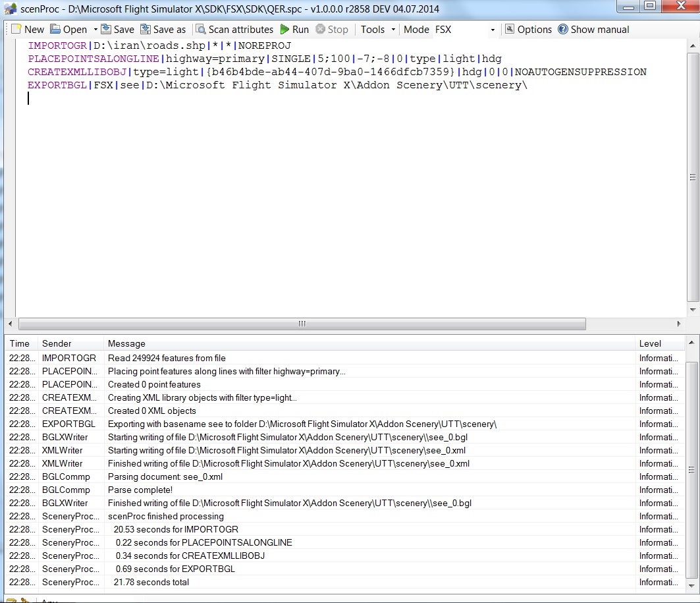Select the '0.22 seconds for PLACEPOINTSALONGLINE' row
The image size is (700, 603).
344,542
